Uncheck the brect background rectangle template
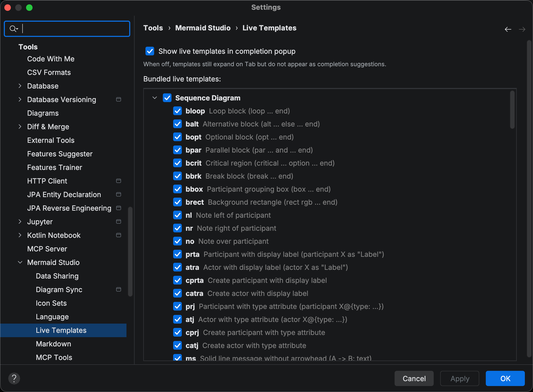Screen dimensions: 533x392 click(x=177, y=202)
